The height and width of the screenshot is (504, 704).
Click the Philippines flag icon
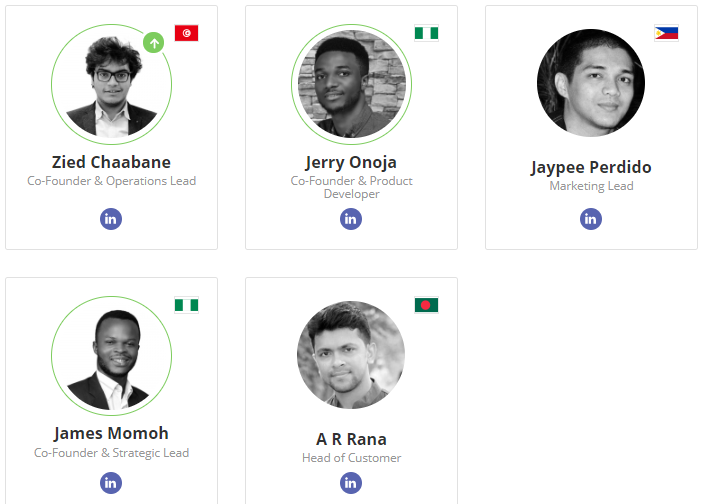(666, 33)
